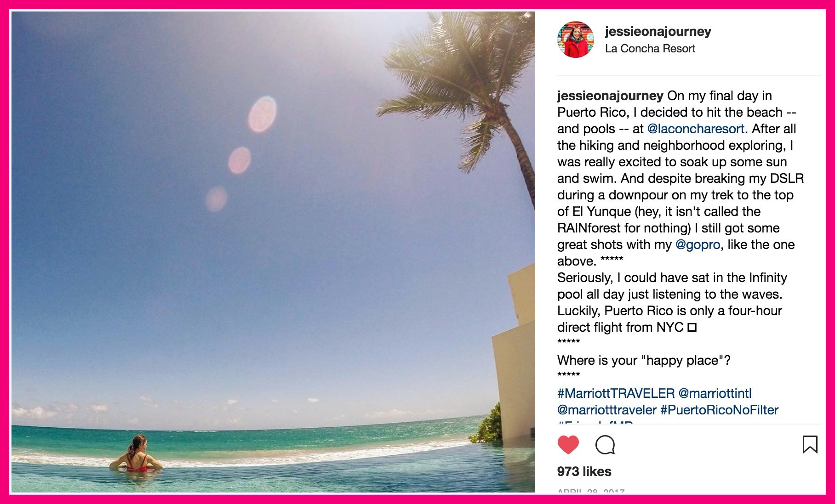The image size is (835, 504).
Task: Click the @marriottintl mention
Action: (x=715, y=393)
